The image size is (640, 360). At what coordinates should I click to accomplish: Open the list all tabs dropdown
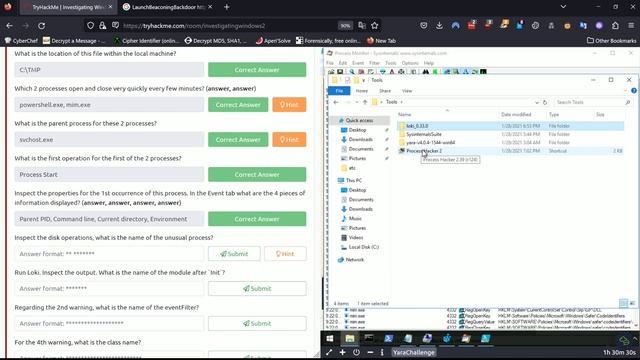pos(563,7)
